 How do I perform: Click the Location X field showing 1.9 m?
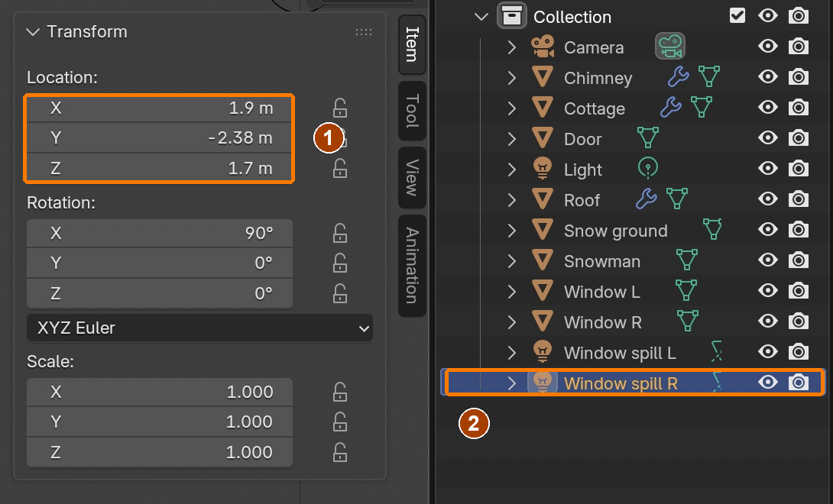(160, 108)
